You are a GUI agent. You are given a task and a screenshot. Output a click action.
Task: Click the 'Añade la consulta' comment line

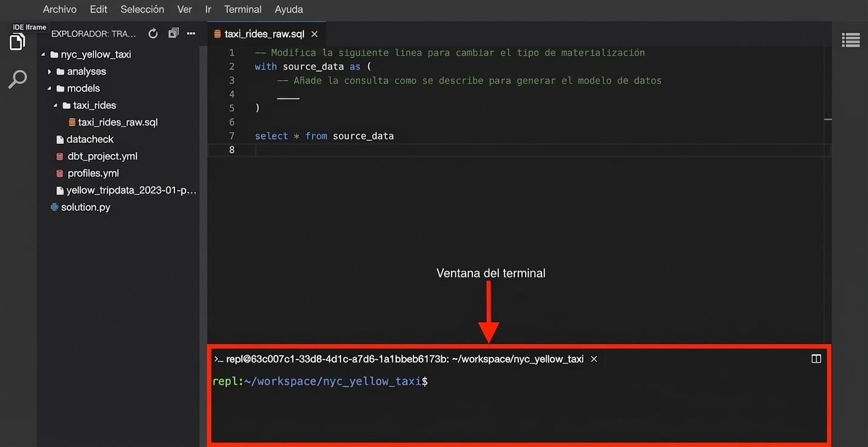pyautogui.click(x=469, y=80)
